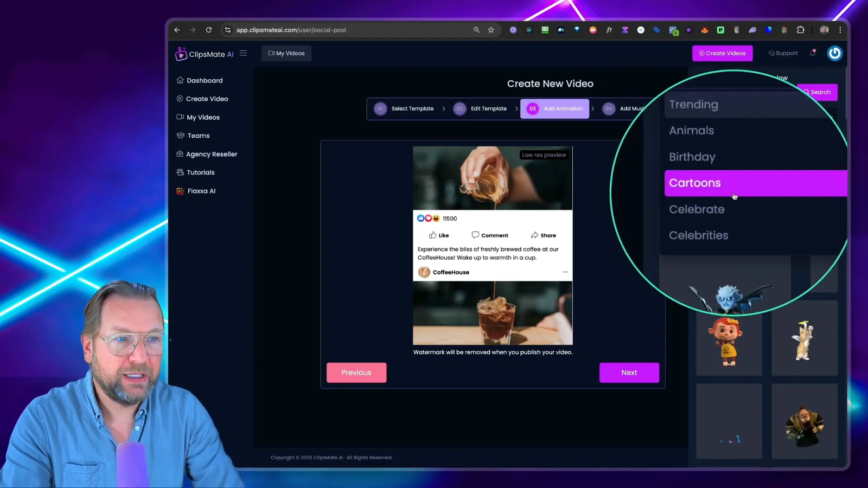Image resolution: width=868 pixels, height=488 pixels.
Task: Click the CoffeeHouse avatar in preview
Action: point(424,272)
